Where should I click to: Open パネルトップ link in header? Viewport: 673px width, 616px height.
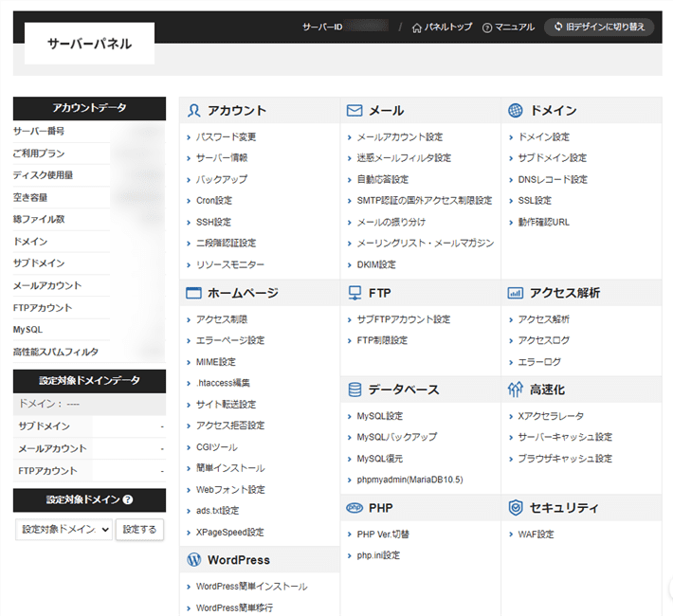pos(442,27)
